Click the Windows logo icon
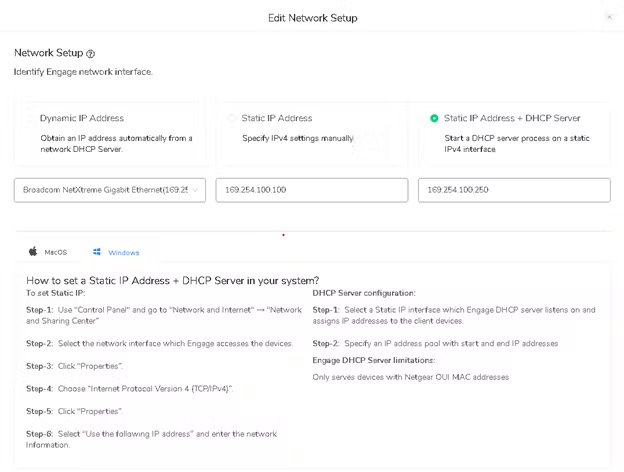 coord(97,252)
